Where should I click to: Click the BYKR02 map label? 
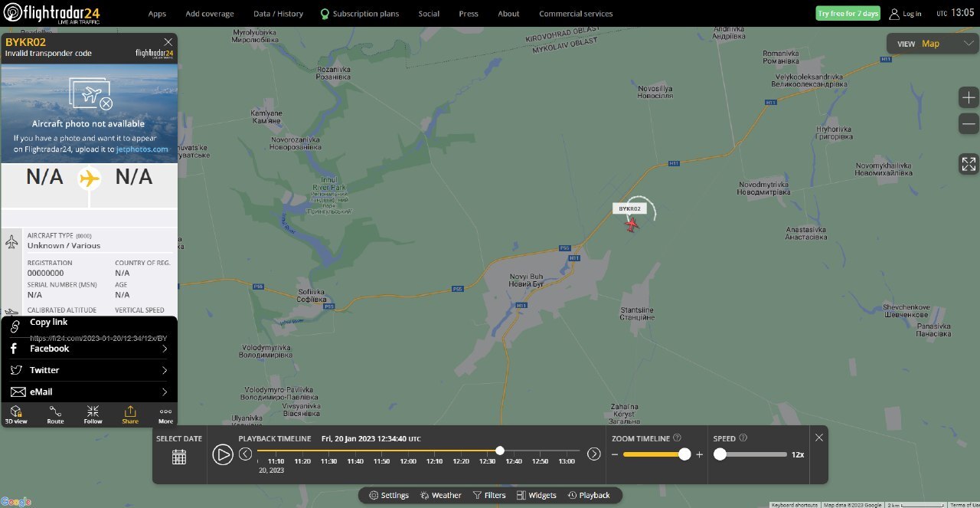631,208
